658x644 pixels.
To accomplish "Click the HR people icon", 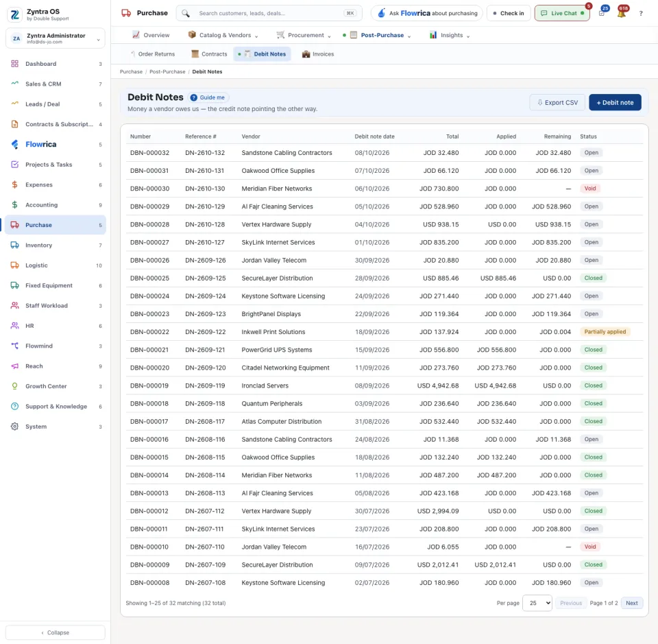I will [x=14, y=326].
